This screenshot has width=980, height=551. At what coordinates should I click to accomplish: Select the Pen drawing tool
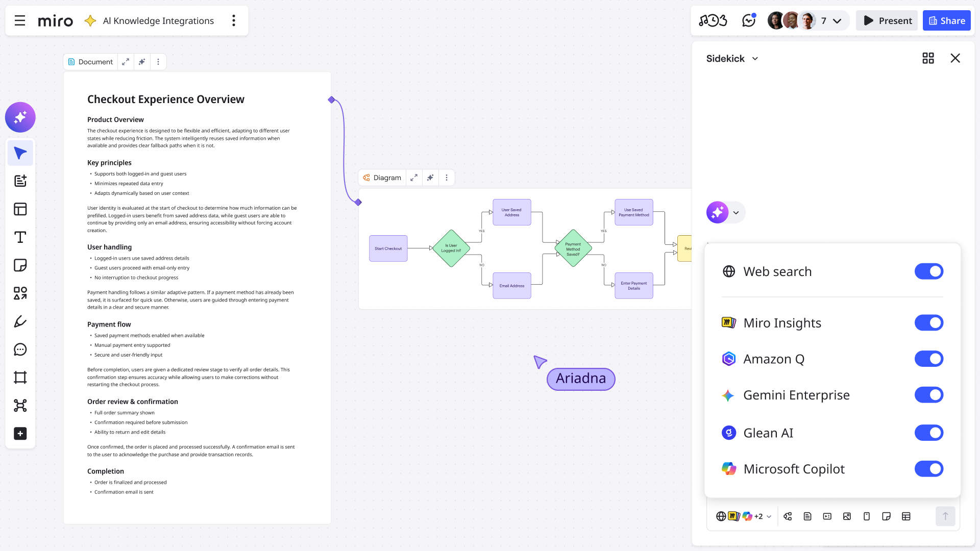20,321
